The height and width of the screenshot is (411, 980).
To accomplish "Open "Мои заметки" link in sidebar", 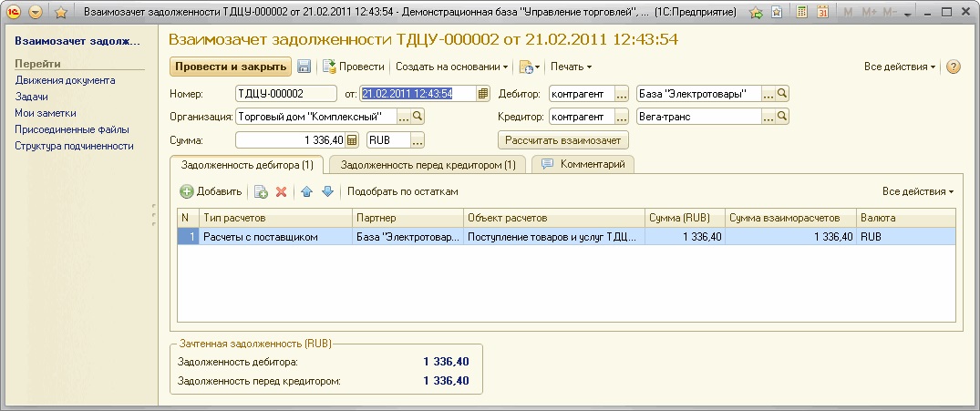I will click(46, 113).
